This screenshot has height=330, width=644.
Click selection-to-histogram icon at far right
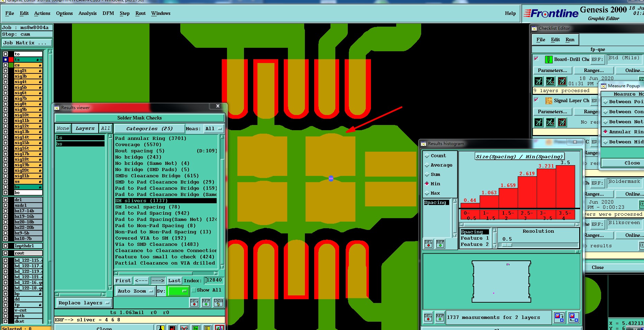tap(573, 317)
